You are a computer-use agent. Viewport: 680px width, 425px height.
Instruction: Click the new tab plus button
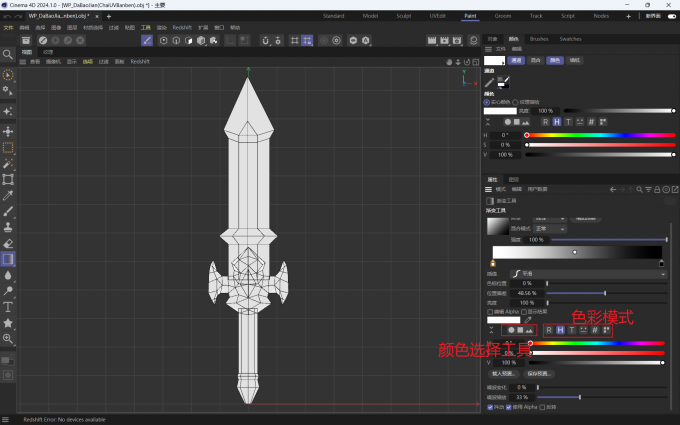tap(109, 16)
